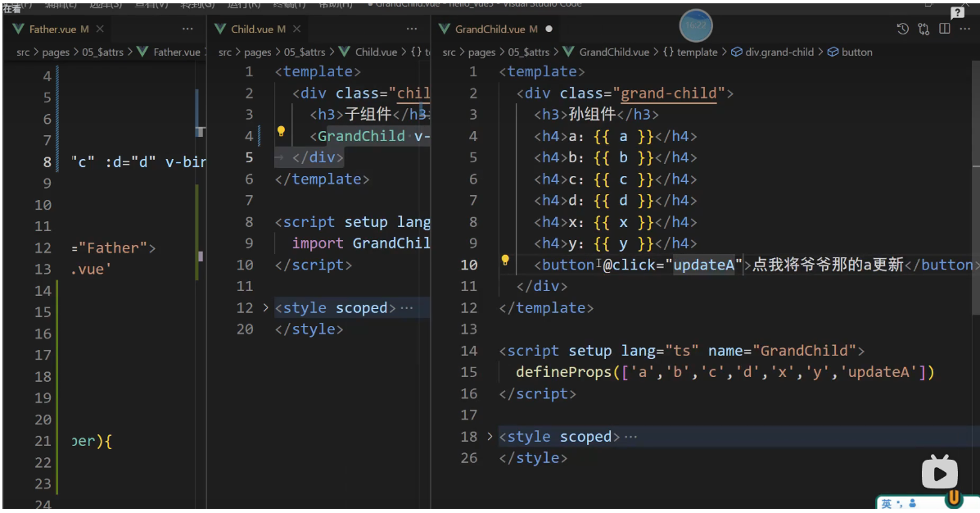Place cursor on 'updateA' in the @click handler
The height and width of the screenshot is (513, 980).
click(703, 265)
